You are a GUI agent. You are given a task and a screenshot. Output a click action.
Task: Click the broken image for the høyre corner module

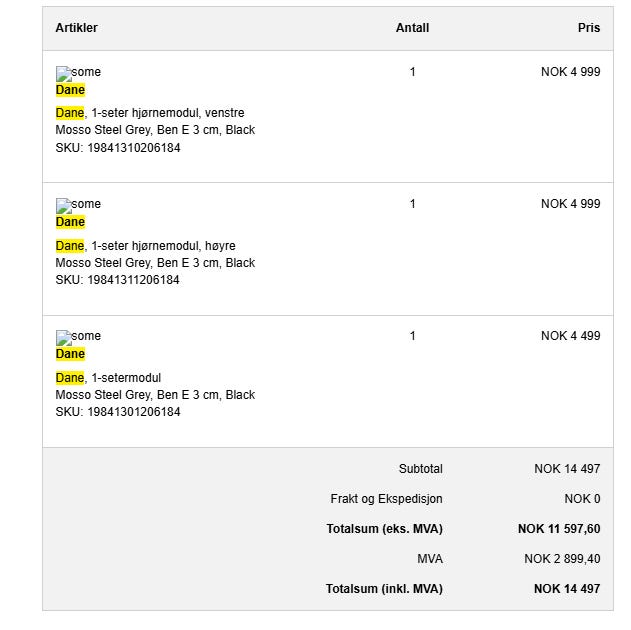pos(78,205)
